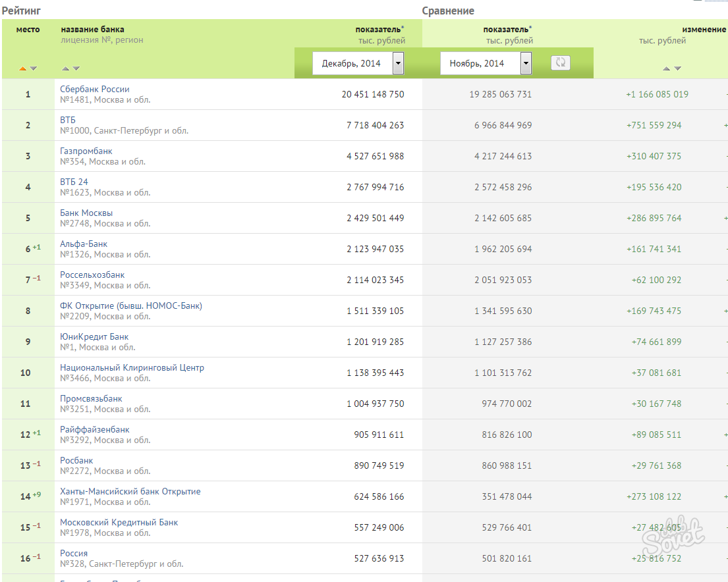Select change value +30 167 748

(x=656, y=404)
